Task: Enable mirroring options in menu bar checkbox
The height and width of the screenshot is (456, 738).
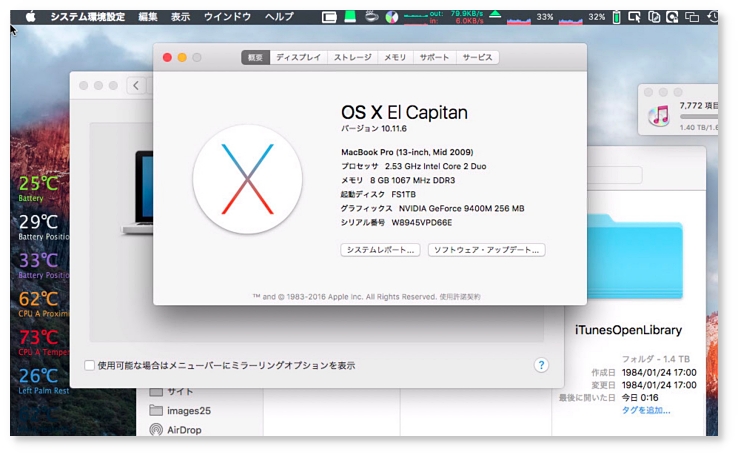Action: pos(90,366)
